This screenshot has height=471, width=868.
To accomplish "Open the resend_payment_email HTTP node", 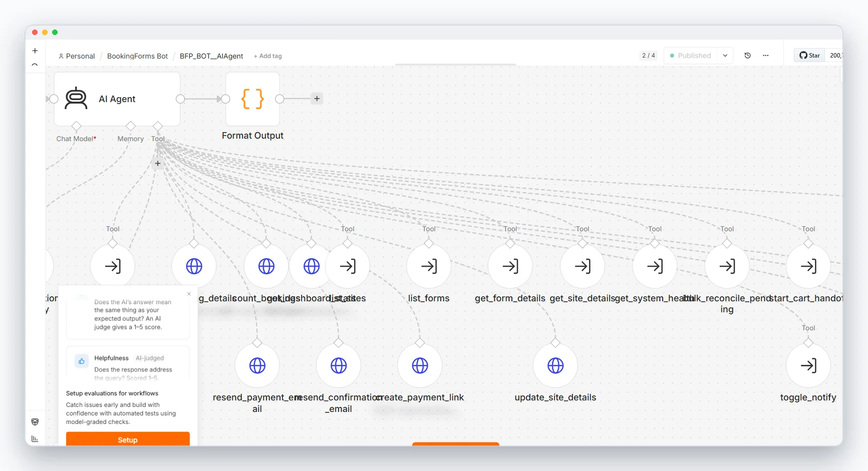I will point(257,365).
